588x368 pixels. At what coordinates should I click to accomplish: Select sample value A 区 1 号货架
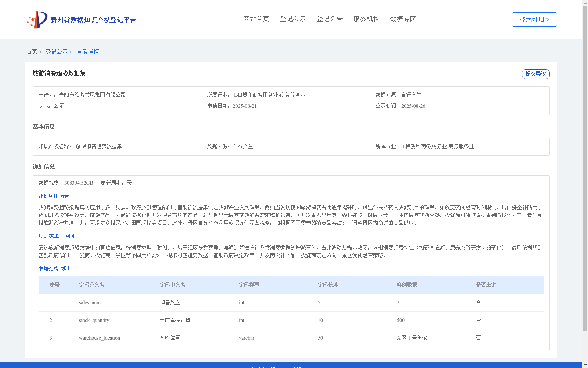coord(412,338)
